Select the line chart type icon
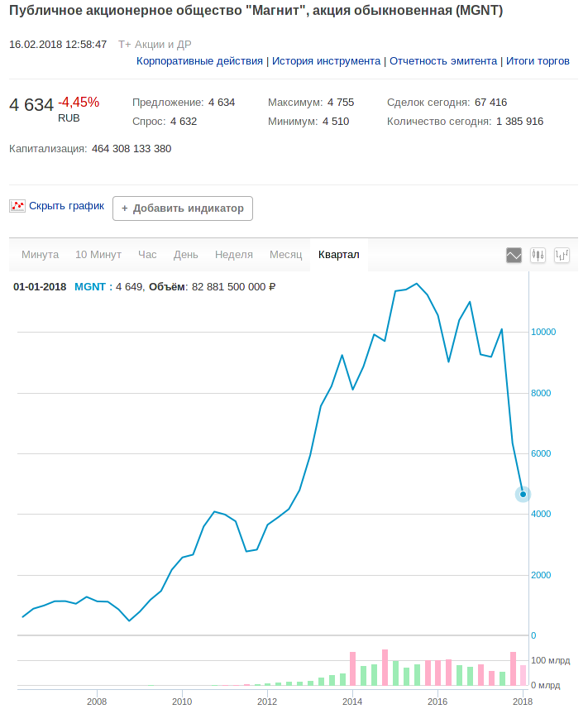588x709 pixels. [514, 255]
